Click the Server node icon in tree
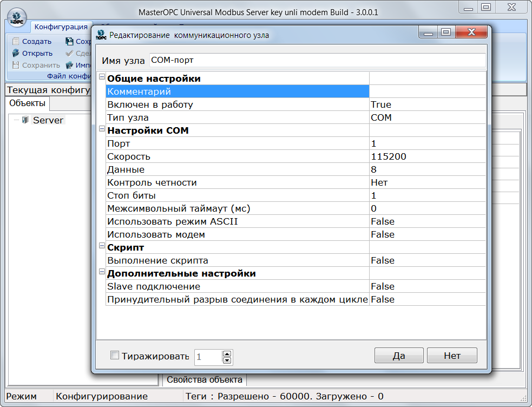The width and height of the screenshot is (532, 407). (25, 120)
